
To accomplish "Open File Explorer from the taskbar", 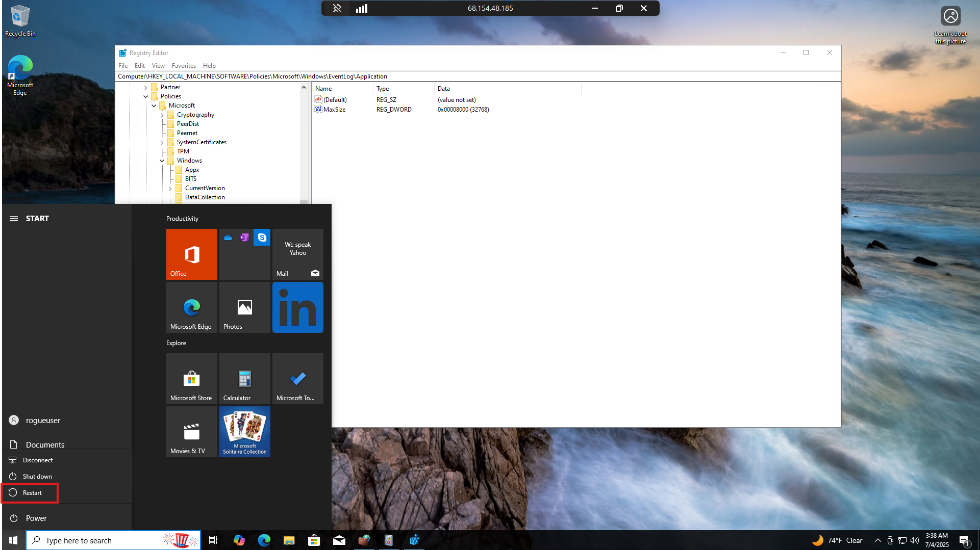I will [289, 540].
